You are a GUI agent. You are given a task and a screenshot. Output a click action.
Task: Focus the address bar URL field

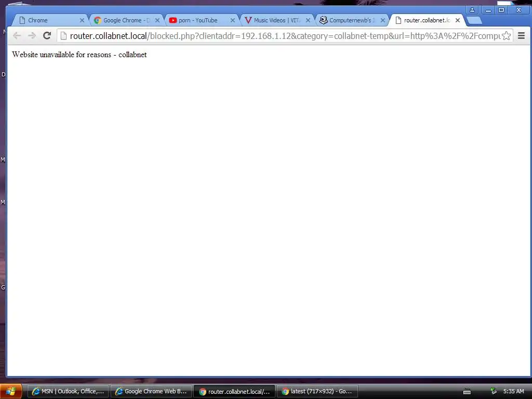tap(284, 36)
